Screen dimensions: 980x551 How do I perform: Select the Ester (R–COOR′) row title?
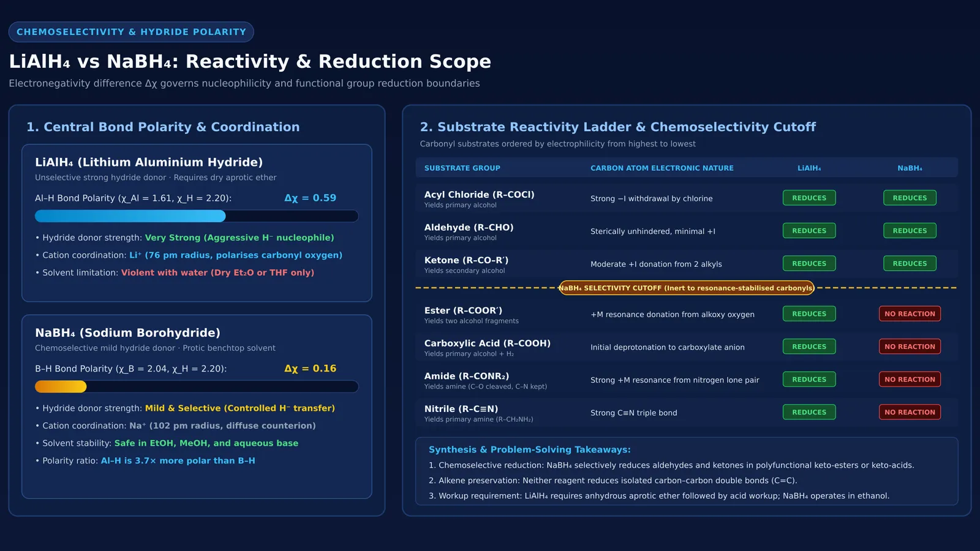[463, 310]
